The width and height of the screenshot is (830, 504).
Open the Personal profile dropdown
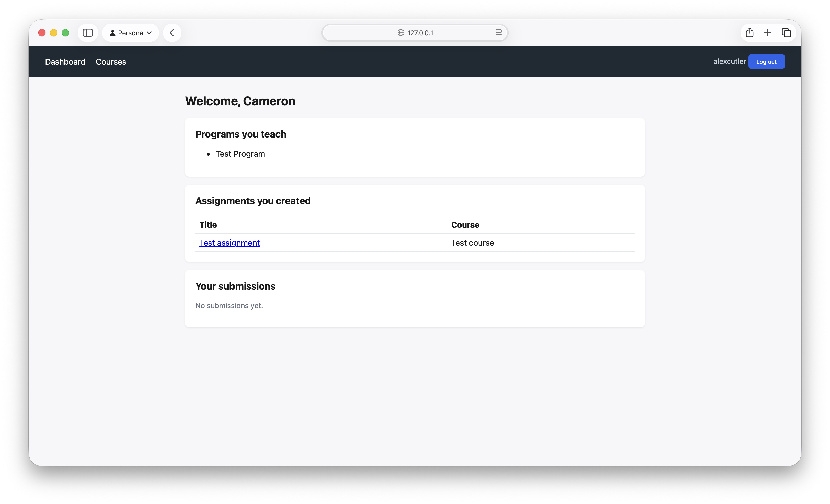pos(131,33)
